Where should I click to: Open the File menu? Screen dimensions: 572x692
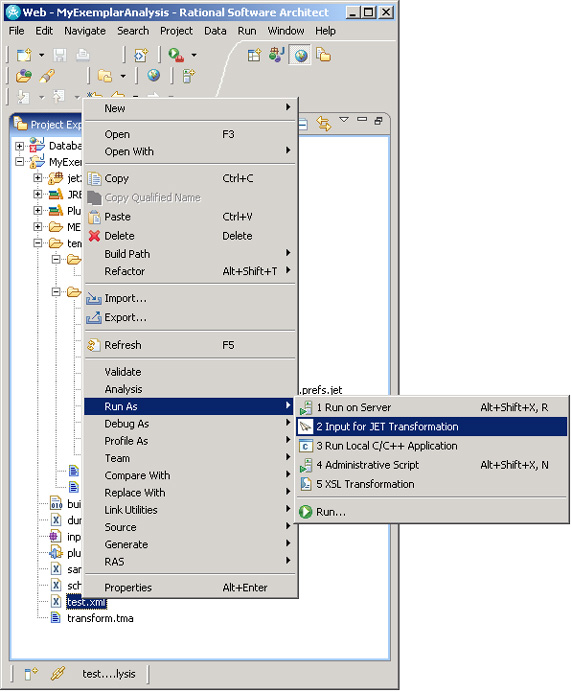pyautogui.click(x=17, y=31)
